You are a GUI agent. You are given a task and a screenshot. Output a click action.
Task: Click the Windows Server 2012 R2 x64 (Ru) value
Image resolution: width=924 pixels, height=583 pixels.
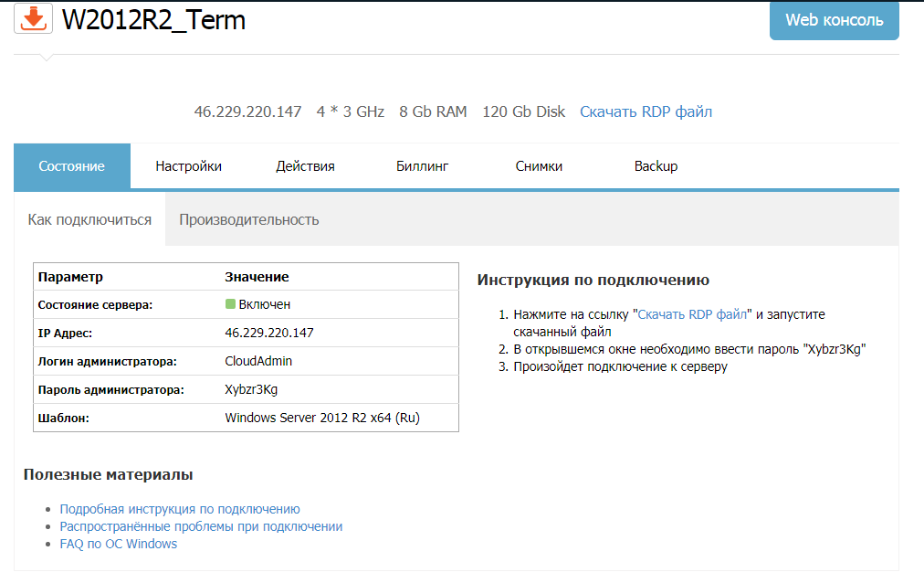pos(322,418)
